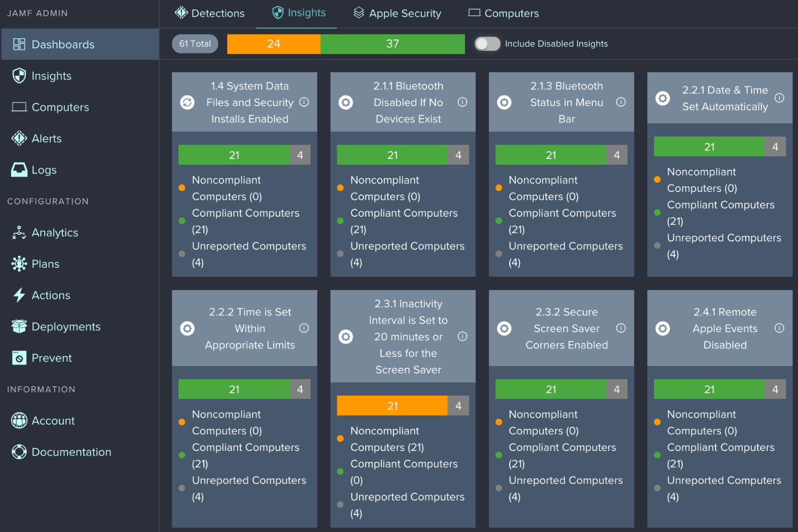The height and width of the screenshot is (532, 798).
Task: Click status icon on 2.2.2 Time is Set card
Action: pyautogui.click(x=188, y=328)
